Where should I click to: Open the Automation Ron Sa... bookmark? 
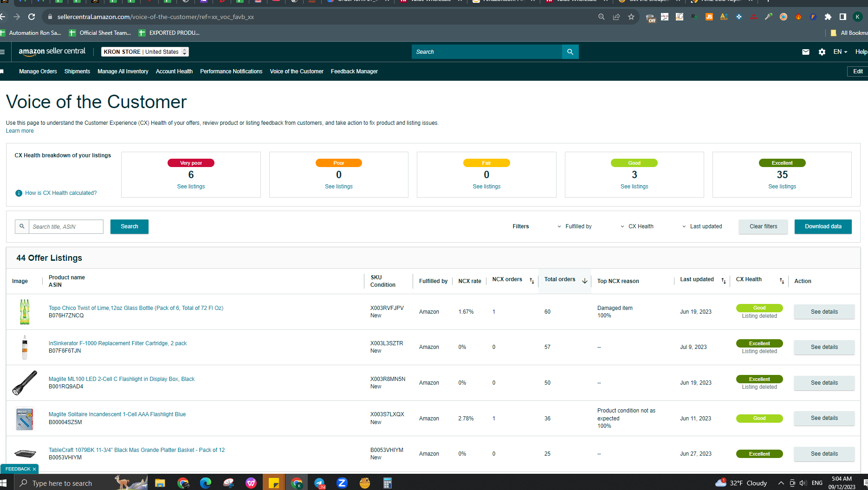pos(31,33)
